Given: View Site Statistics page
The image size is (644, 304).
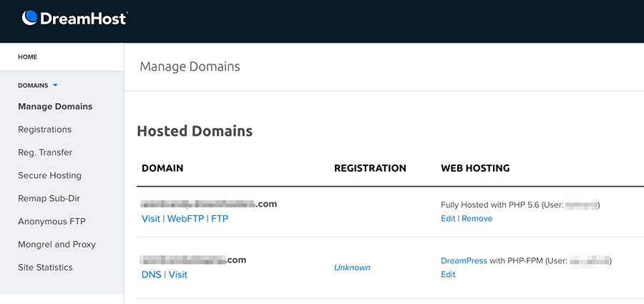Looking at the screenshot, I should (x=45, y=267).
